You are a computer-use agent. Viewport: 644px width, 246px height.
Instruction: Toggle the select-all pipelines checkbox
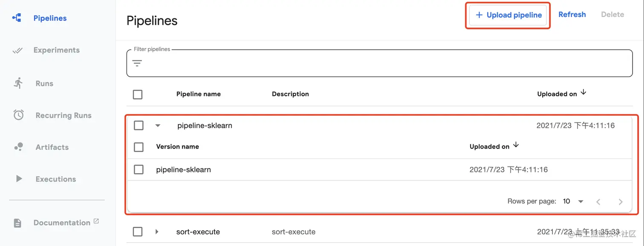138,94
